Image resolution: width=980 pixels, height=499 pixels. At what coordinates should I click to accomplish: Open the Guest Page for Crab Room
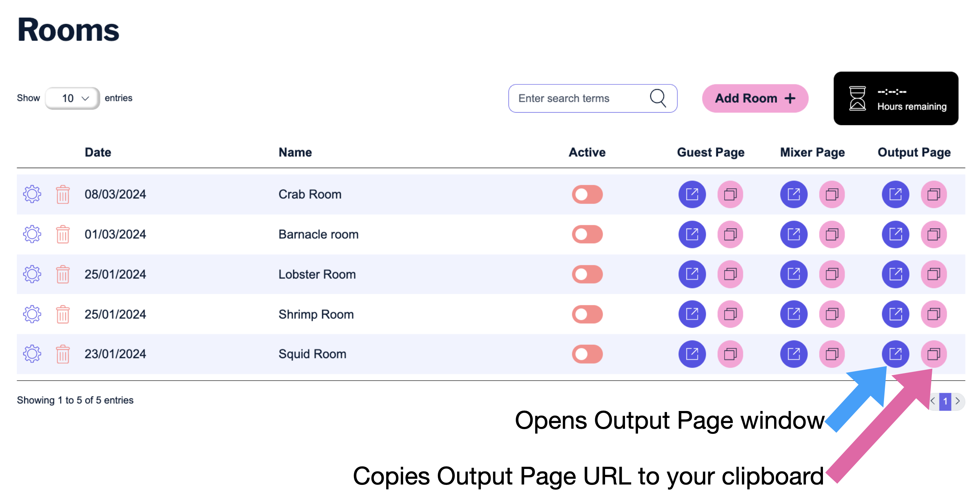(692, 194)
